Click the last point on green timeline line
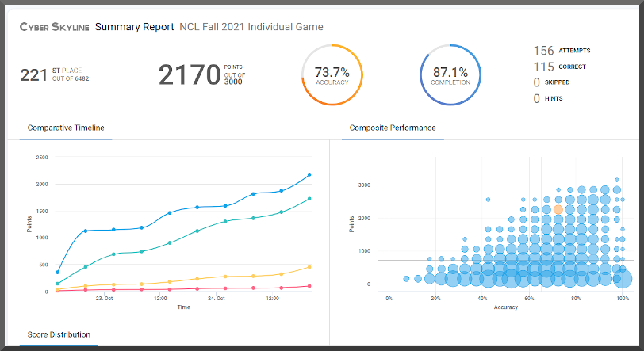This screenshot has height=351, width=644. (x=309, y=199)
